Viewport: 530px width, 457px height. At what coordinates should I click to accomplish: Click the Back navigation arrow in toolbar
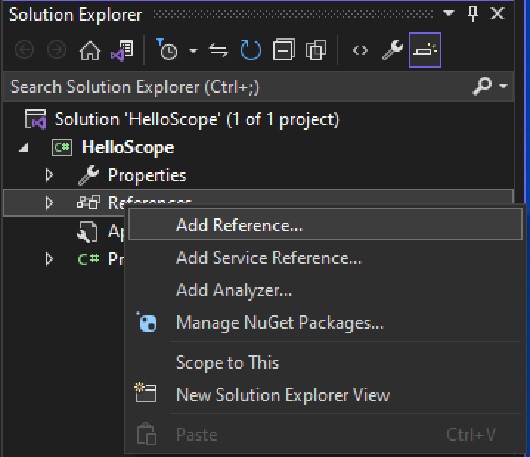click(x=24, y=50)
